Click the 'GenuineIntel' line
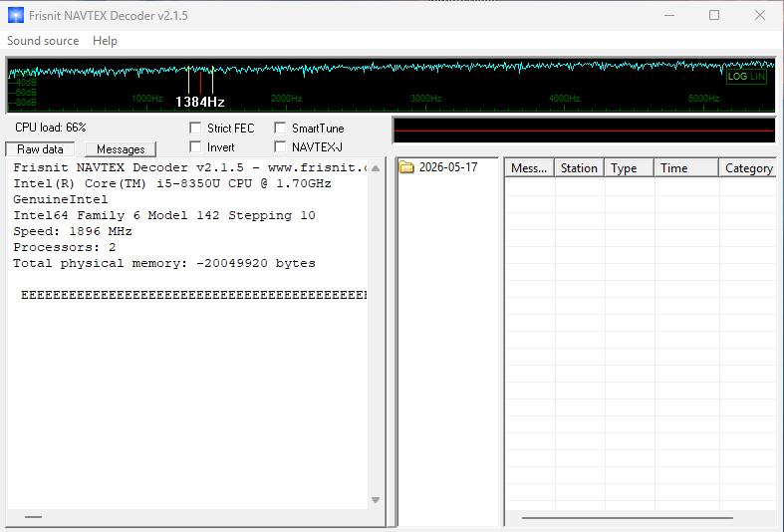 [x=61, y=199]
